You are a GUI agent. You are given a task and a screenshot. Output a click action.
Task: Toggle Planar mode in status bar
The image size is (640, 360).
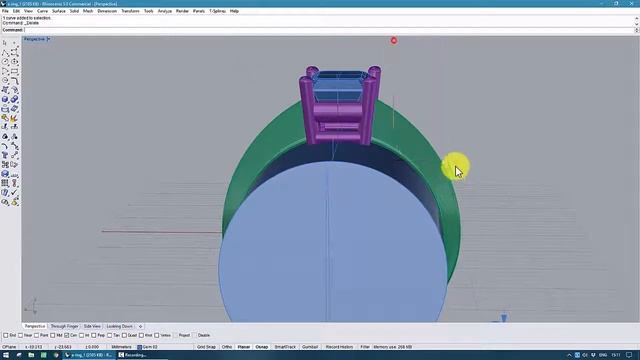244,347
